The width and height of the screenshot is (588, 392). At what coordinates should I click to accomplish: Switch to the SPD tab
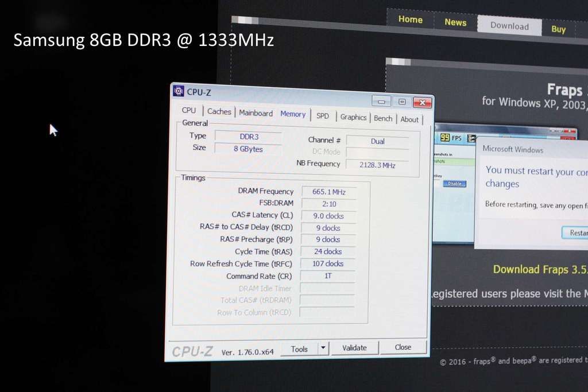(323, 116)
